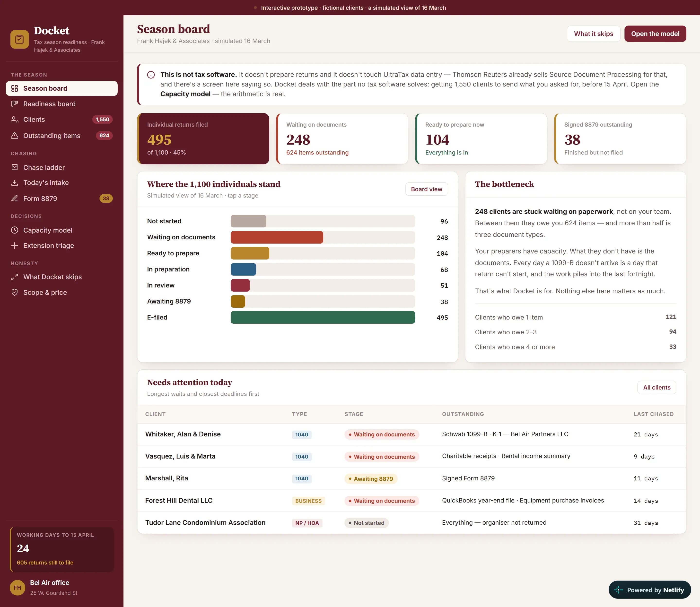This screenshot has height=607, width=700.
Task: Click the Today's intake download icon
Action: pyautogui.click(x=15, y=183)
